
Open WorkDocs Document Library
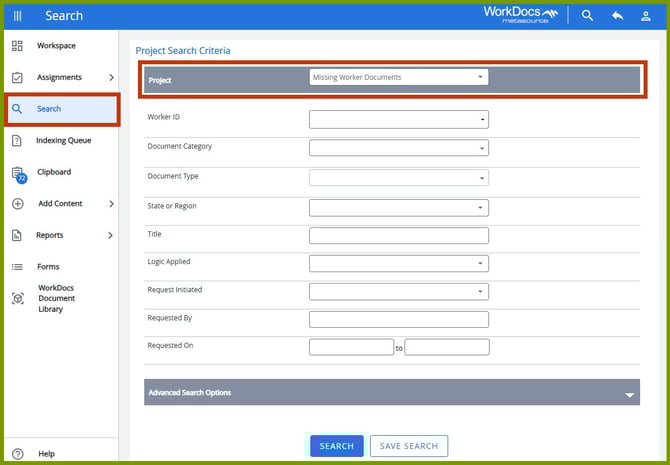(56, 298)
